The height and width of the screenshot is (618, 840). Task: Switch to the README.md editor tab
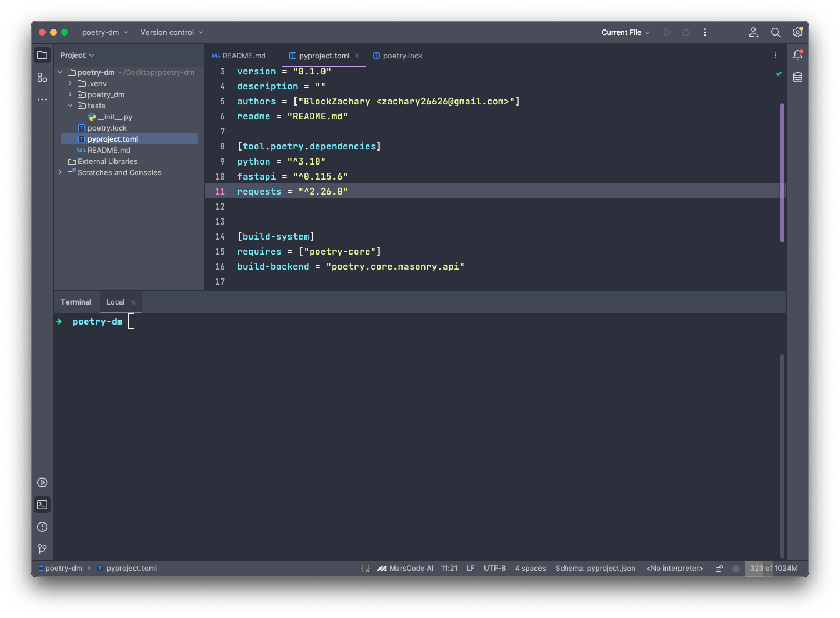tap(239, 56)
